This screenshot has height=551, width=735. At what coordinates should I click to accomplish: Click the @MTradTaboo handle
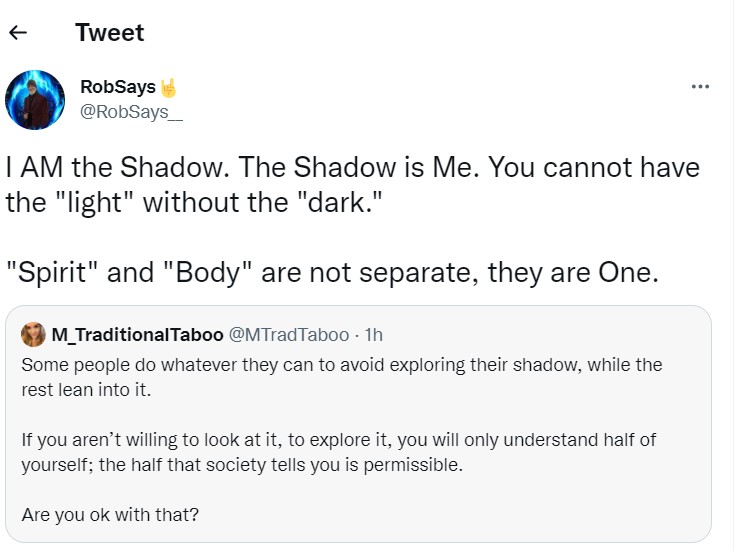pos(289,334)
